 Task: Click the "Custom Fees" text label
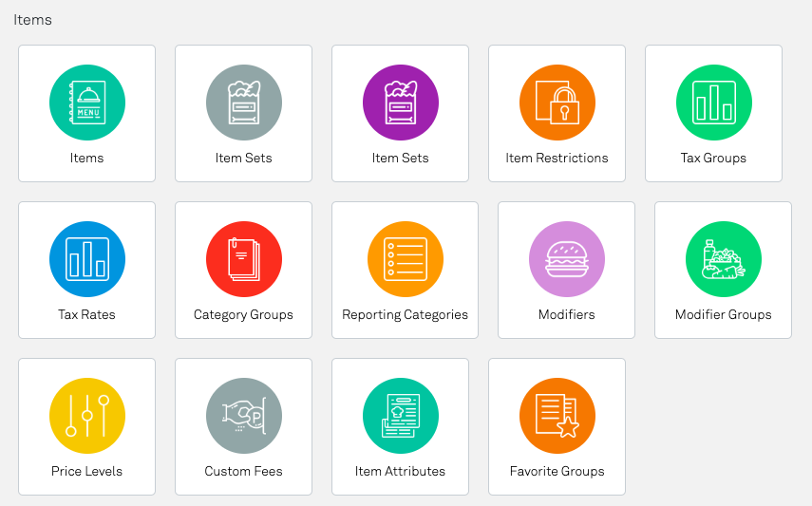pos(244,472)
